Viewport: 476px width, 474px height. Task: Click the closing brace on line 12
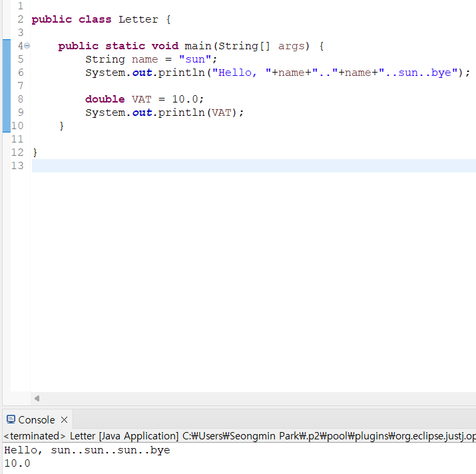(35, 152)
